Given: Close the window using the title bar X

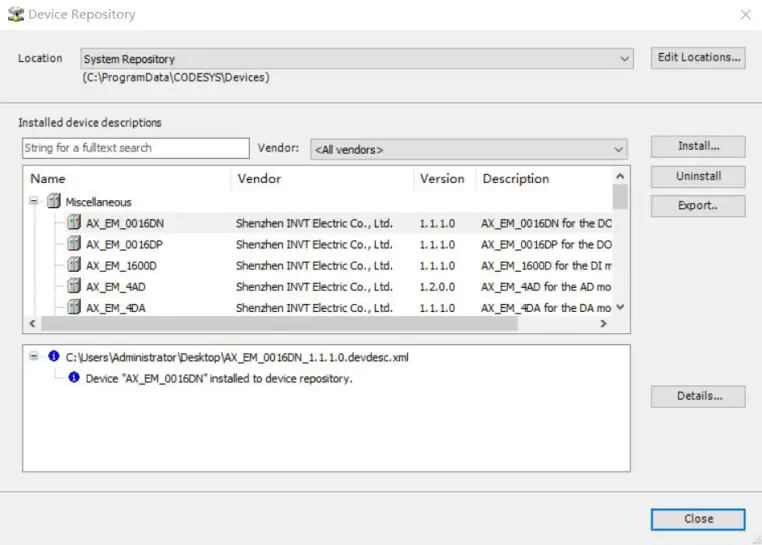Looking at the screenshot, I should coord(745,15).
